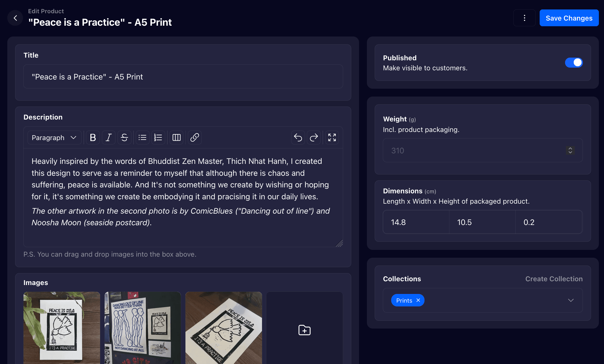Click the weight stepper arrows
The width and height of the screenshot is (604, 364).
tap(570, 150)
